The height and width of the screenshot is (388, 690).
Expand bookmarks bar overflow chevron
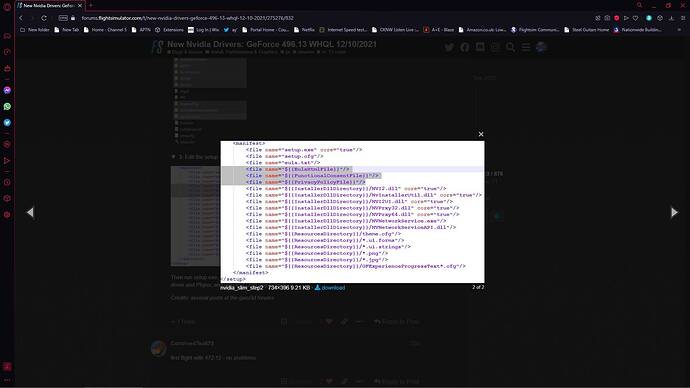coord(679,30)
